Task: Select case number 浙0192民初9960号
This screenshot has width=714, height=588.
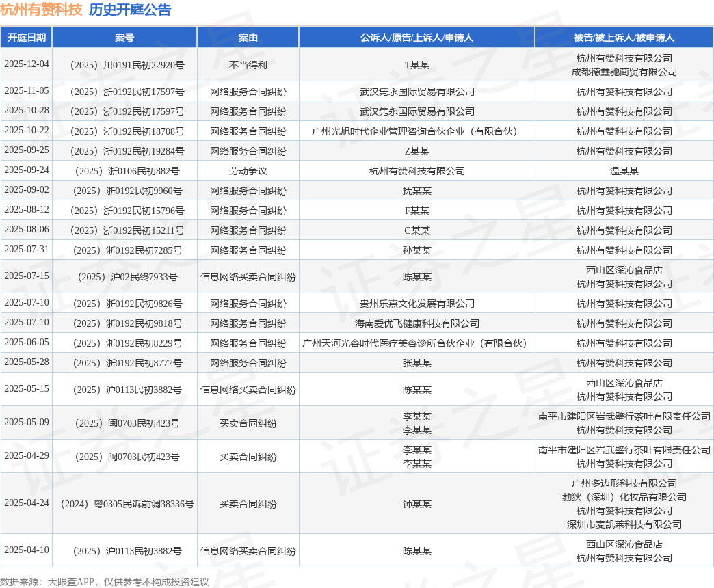Action: (127, 191)
